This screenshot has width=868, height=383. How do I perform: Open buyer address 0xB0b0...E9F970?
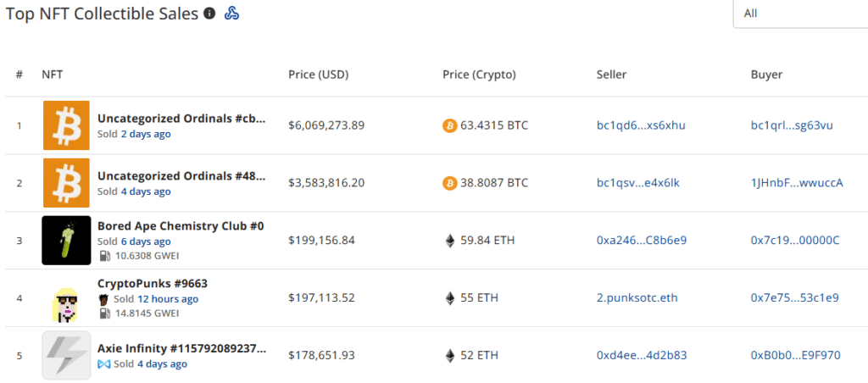(x=795, y=356)
